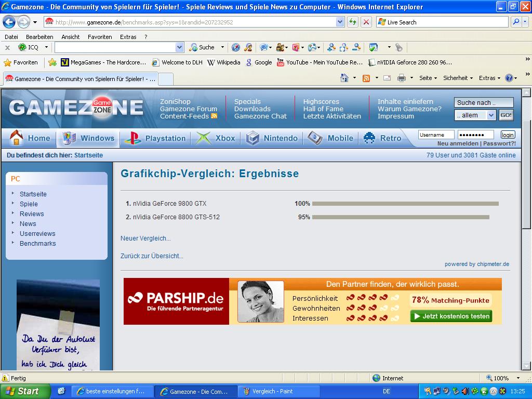Click the page refresh icon by address bar
Viewport: 532px width, 399px height.
[x=353, y=22]
